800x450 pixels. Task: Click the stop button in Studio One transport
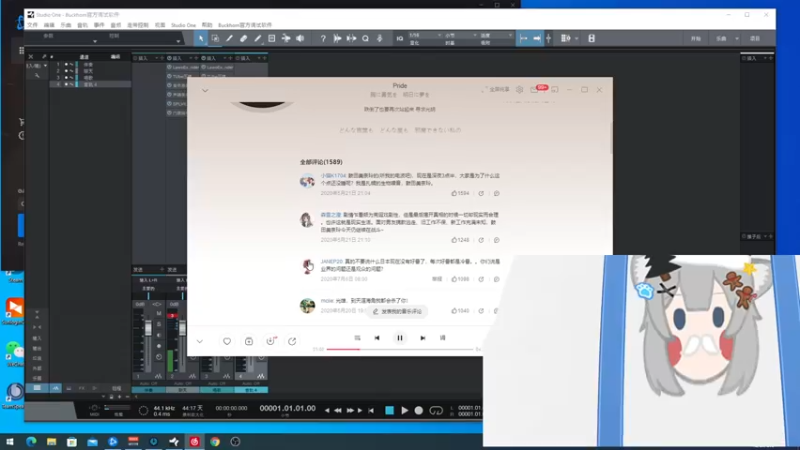point(389,410)
